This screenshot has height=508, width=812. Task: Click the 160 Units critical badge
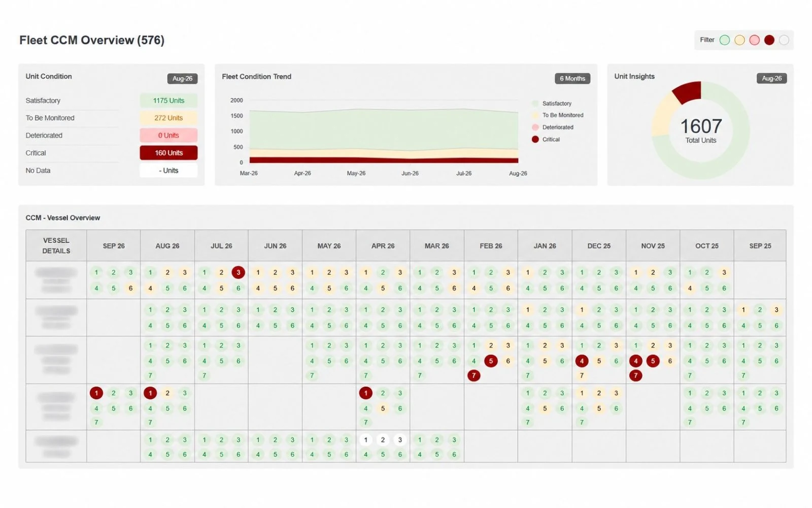(168, 153)
